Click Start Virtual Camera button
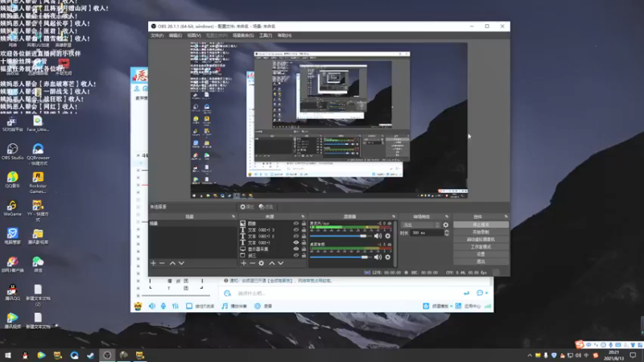The height and width of the screenshot is (362, 644). [481, 239]
